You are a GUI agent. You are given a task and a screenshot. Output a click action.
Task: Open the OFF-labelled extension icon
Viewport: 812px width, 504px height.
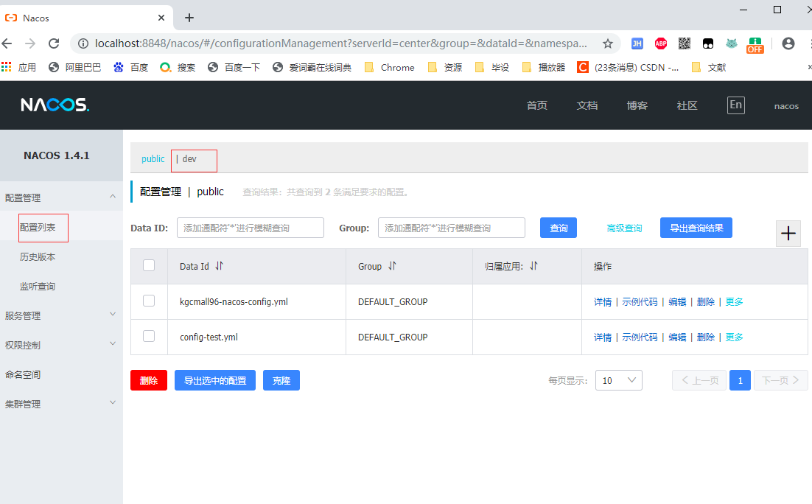tap(755, 45)
